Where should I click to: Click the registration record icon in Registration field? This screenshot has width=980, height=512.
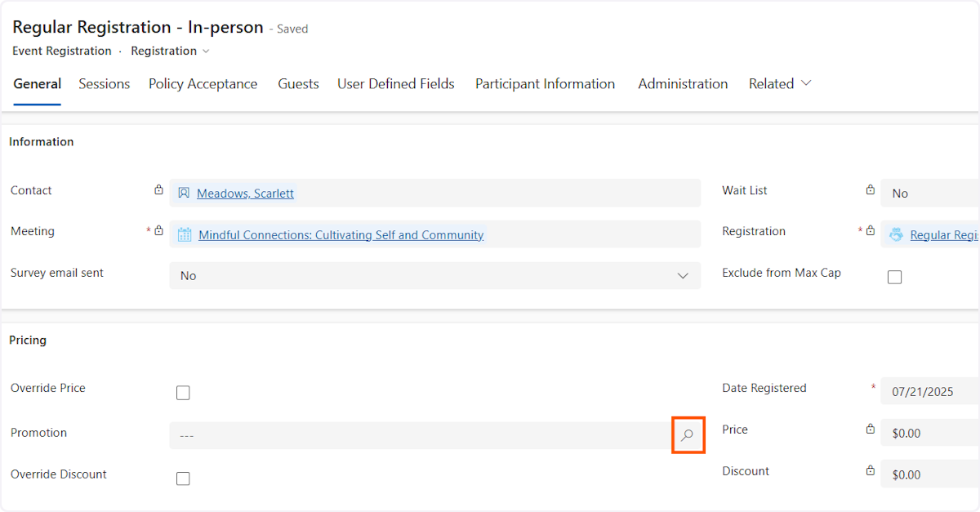tap(896, 234)
